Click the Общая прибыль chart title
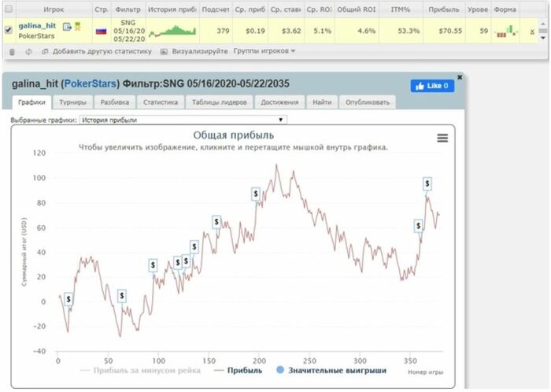 coord(233,135)
